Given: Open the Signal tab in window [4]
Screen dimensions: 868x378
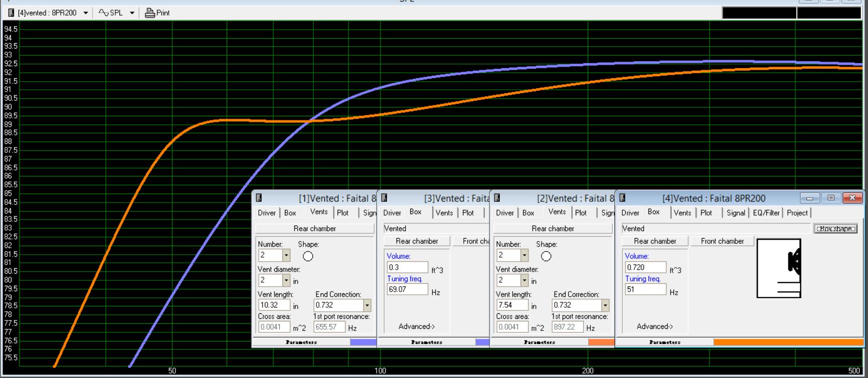Looking at the screenshot, I should 736,213.
